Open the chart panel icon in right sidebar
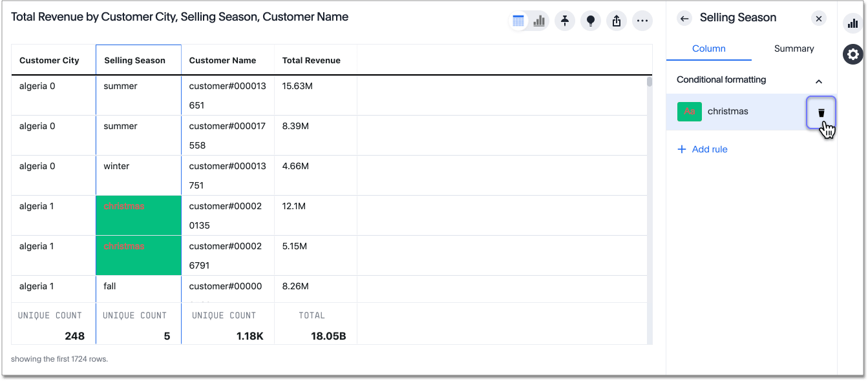 (x=852, y=22)
